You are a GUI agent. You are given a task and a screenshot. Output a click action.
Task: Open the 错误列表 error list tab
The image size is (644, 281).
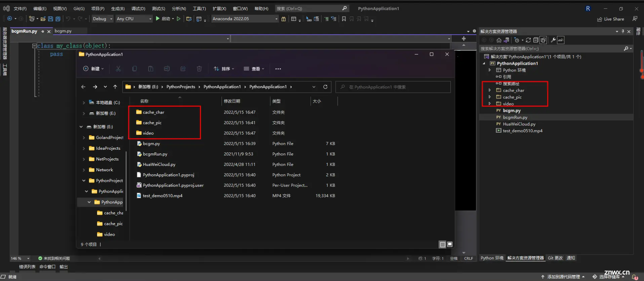point(27,267)
